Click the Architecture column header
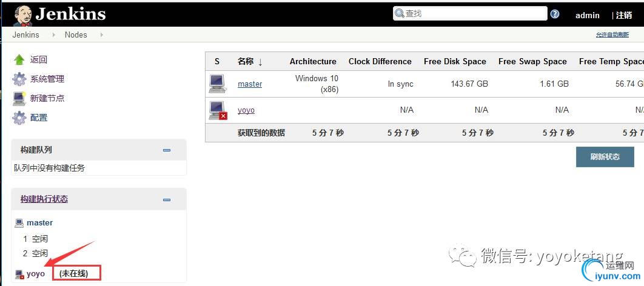 pyautogui.click(x=313, y=62)
